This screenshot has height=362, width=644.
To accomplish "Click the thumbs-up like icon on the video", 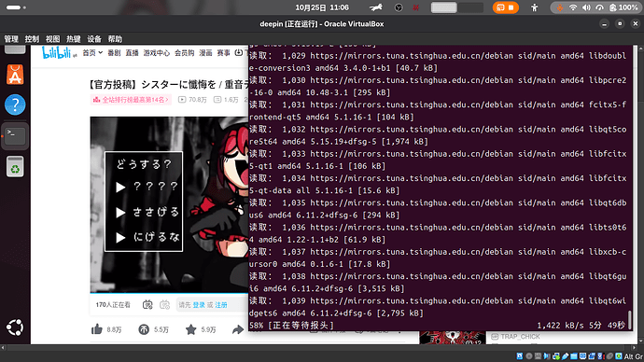I will pos(97,329).
